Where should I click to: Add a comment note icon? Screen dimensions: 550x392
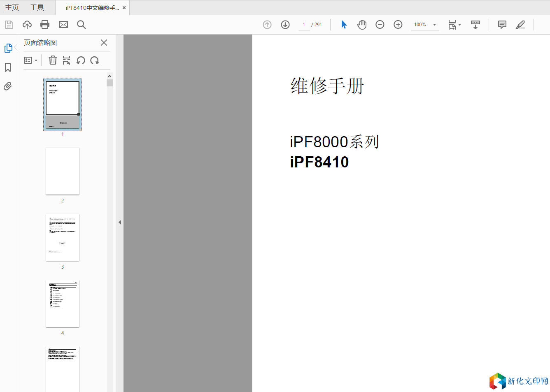pyautogui.click(x=502, y=25)
